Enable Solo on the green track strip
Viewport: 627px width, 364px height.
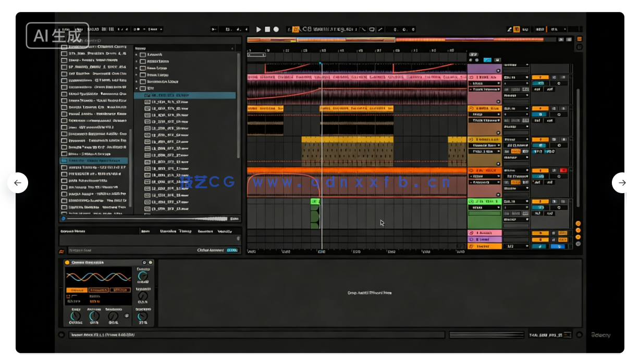point(554,202)
